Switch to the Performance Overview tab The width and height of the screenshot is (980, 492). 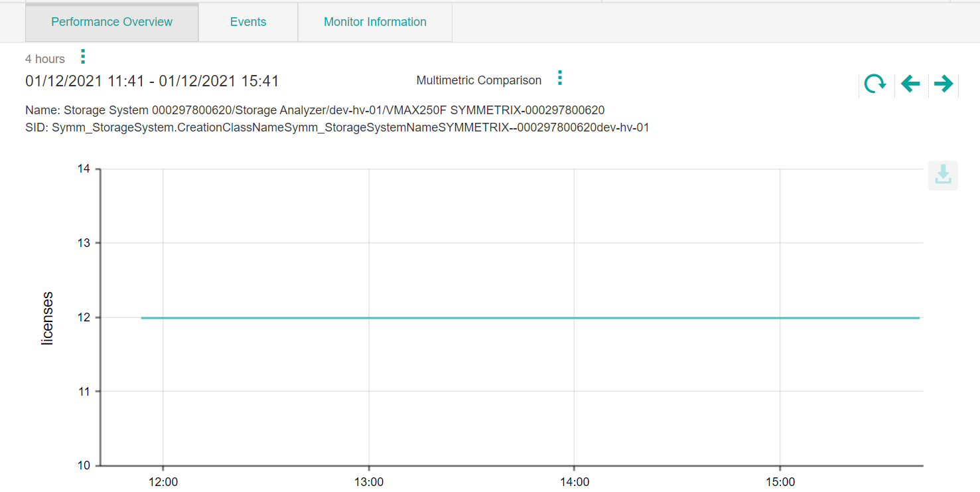111,22
